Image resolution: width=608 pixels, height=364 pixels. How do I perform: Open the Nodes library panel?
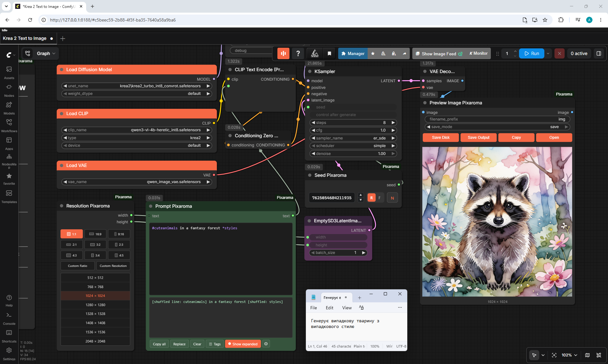pos(9,90)
